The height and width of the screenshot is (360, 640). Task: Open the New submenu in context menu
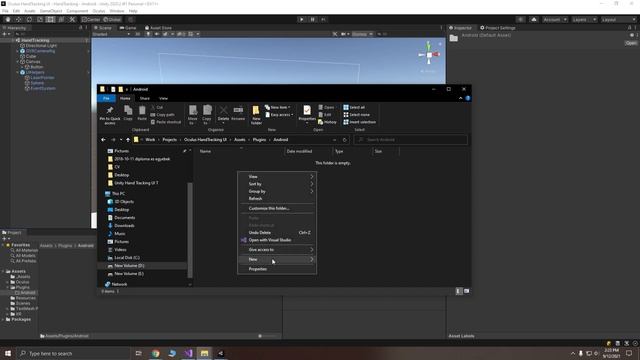point(277,260)
